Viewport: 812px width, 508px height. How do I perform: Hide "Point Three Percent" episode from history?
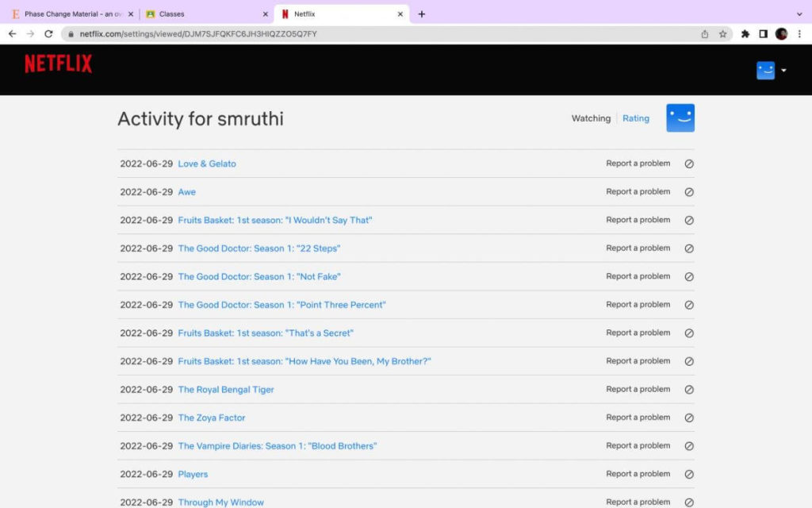coord(689,305)
